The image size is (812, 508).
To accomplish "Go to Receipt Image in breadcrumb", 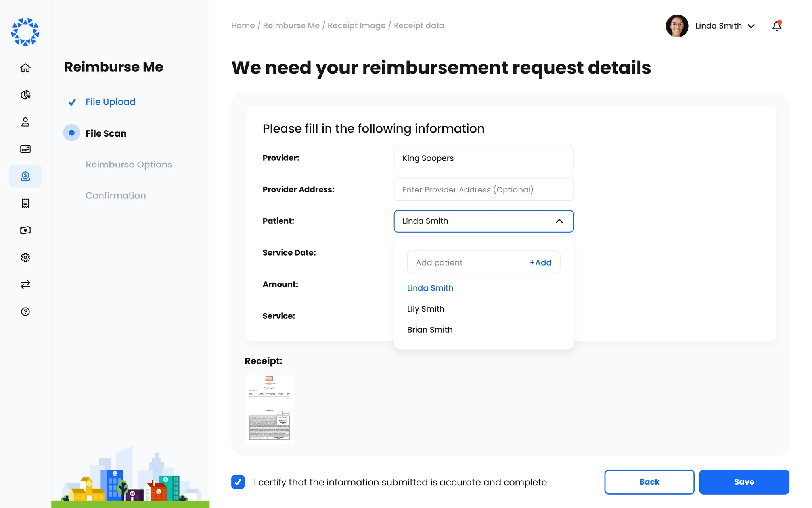I will coord(356,25).
